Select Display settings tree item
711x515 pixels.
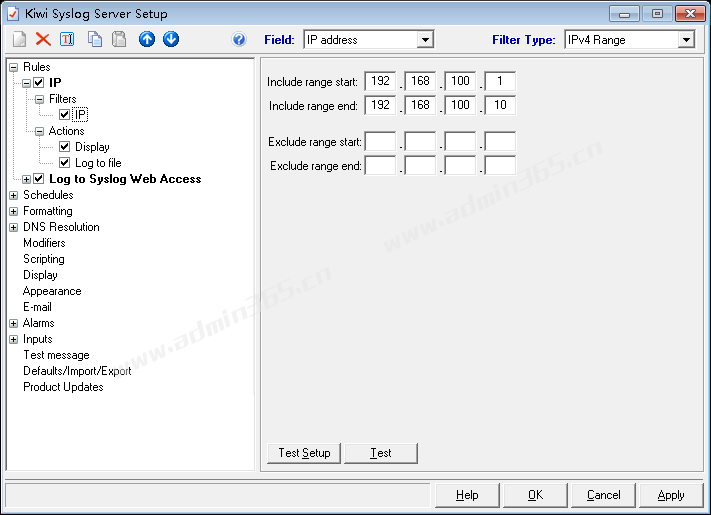pyautogui.click(x=40, y=275)
